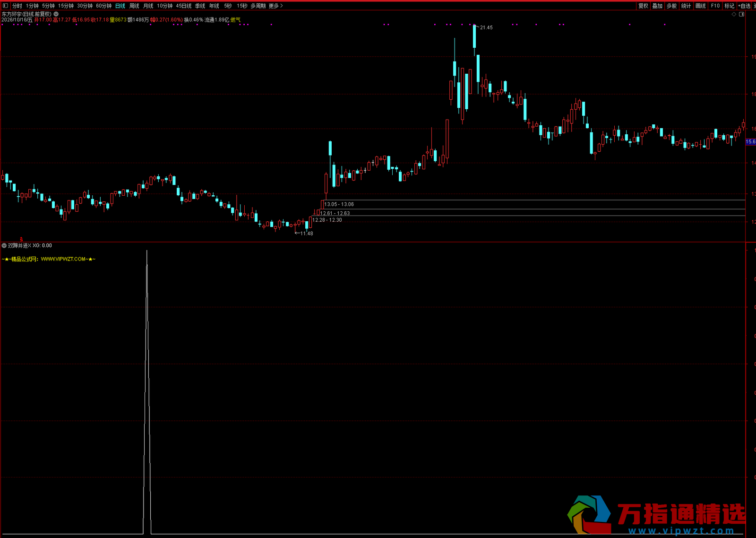Viewport: 756px width, 538px height.
Task: Select the 15秒 period tab
Action: pos(242,6)
